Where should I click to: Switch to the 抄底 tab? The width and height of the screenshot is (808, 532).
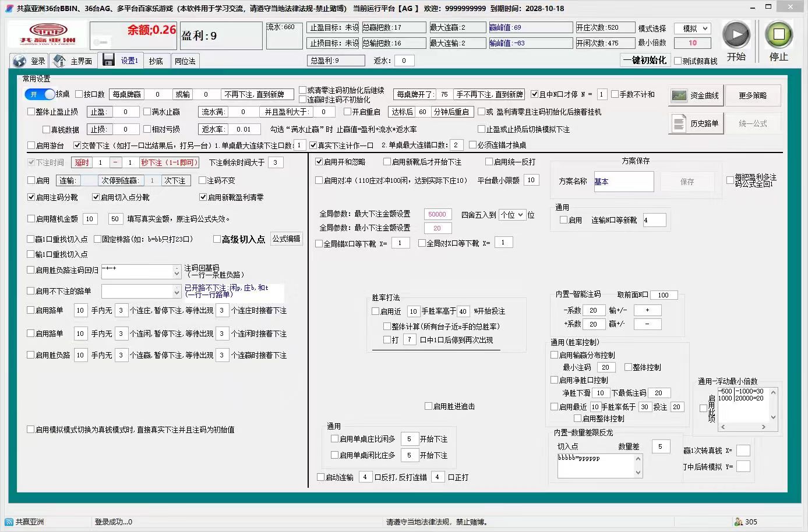pyautogui.click(x=156, y=60)
